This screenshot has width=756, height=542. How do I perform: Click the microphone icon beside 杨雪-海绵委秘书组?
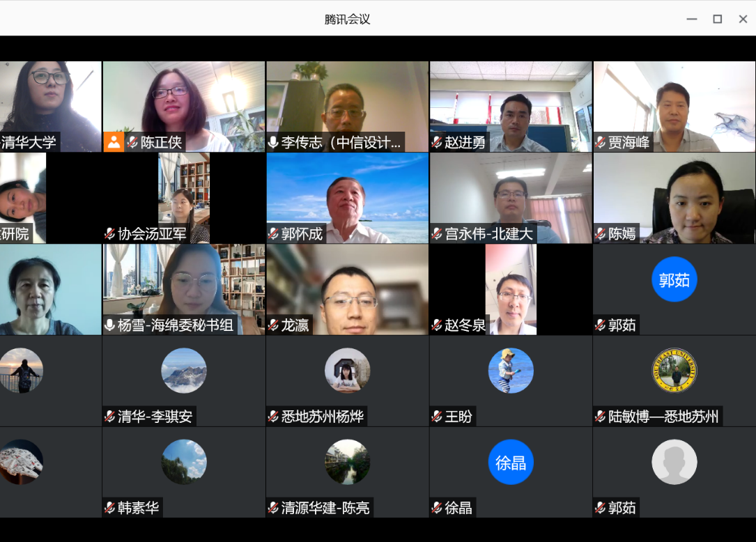pyautogui.click(x=110, y=325)
